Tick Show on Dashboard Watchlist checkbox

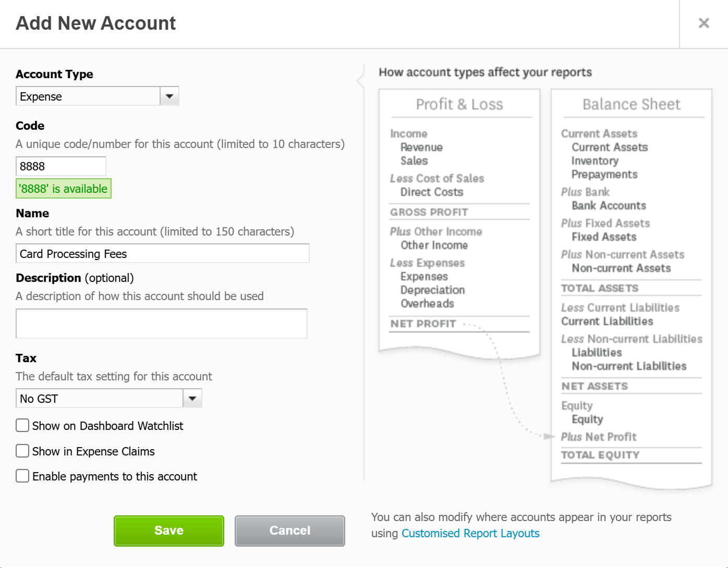[x=22, y=425]
